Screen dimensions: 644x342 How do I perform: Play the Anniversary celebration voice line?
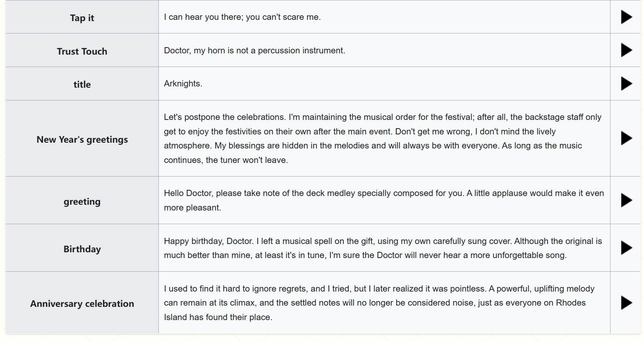point(626,303)
